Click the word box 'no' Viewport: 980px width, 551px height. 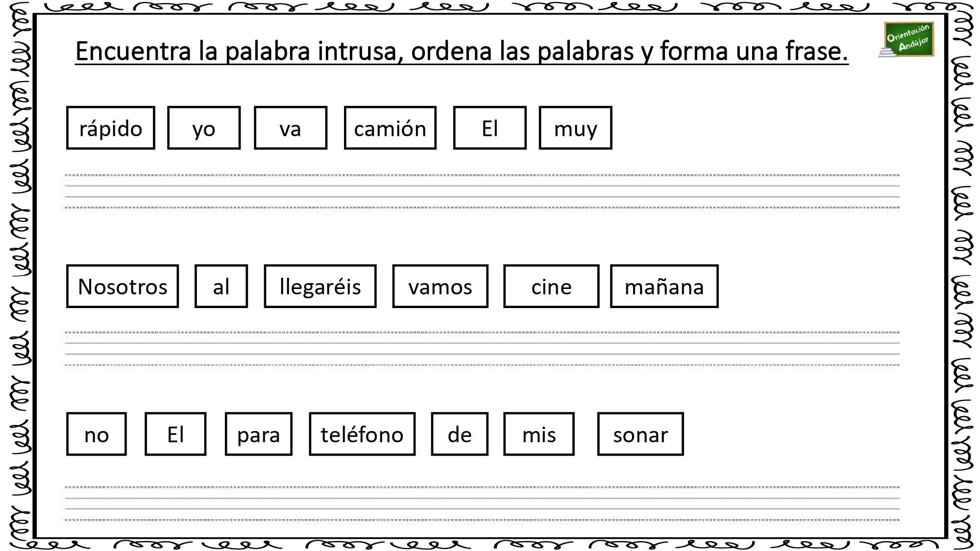pyautogui.click(x=97, y=434)
